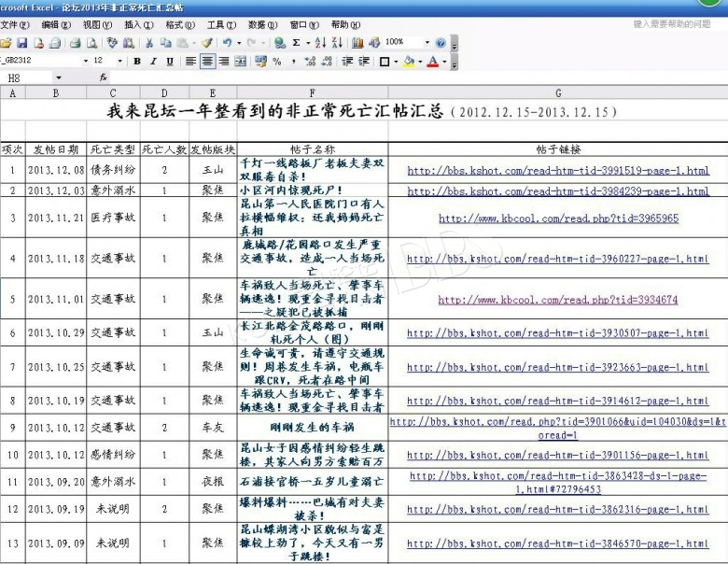The image size is (728, 564).
Task: Toggle Bold formatting
Action: tap(137, 62)
